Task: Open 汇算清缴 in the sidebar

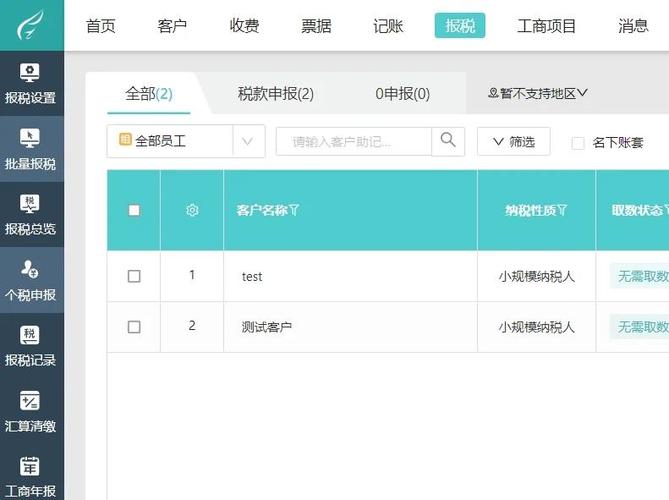Action: (x=30, y=412)
